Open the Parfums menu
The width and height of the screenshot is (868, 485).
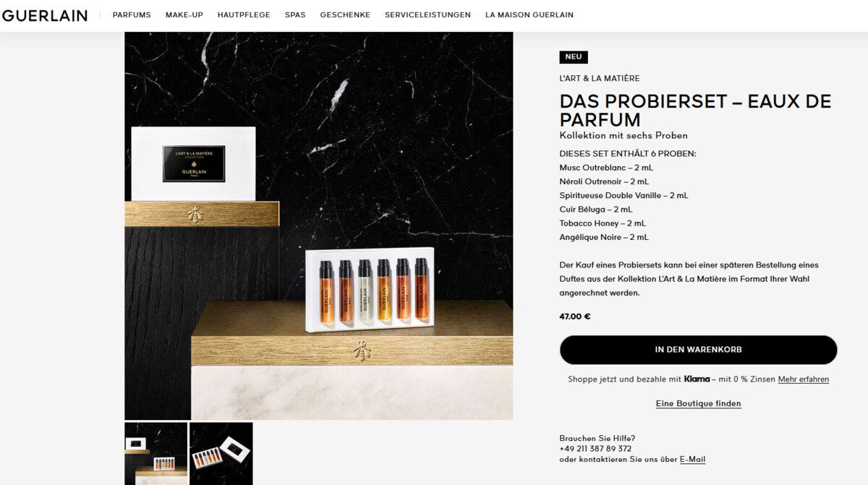tap(132, 15)
